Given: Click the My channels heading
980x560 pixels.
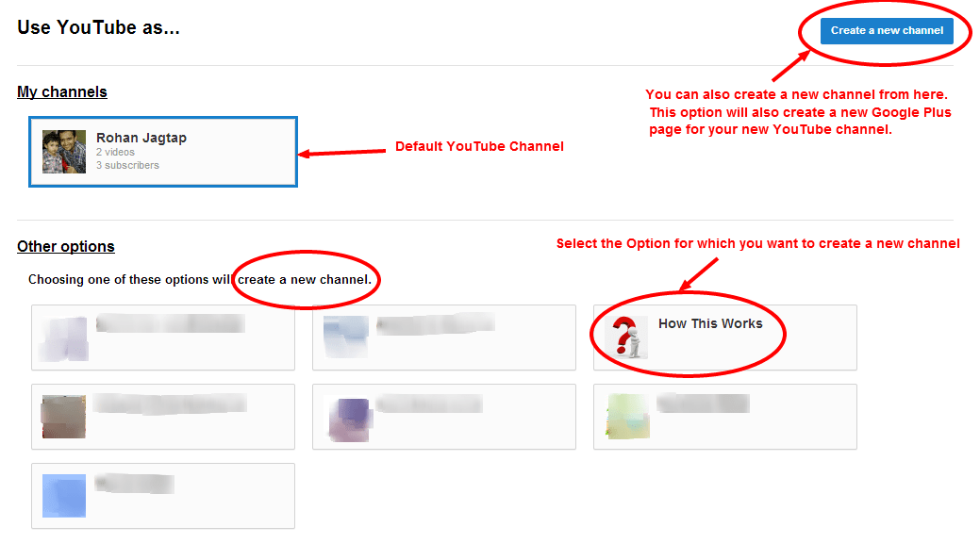Looking at the screenshot, I should tap(62, 91).
